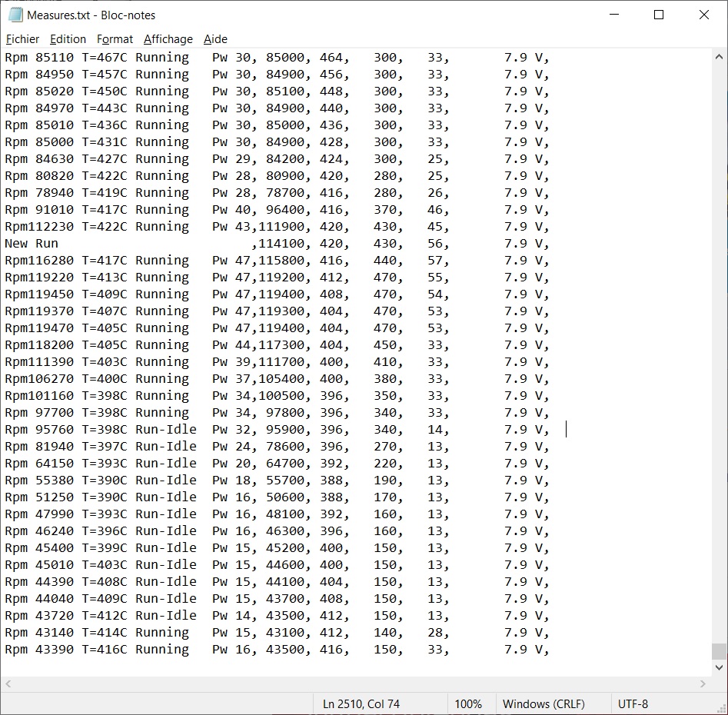Image resolution: width=728 pixels, height=715 pixels.
Task: Click the 'Ln 2510, Col 74' status field
Action: click(x=361, y=703)
